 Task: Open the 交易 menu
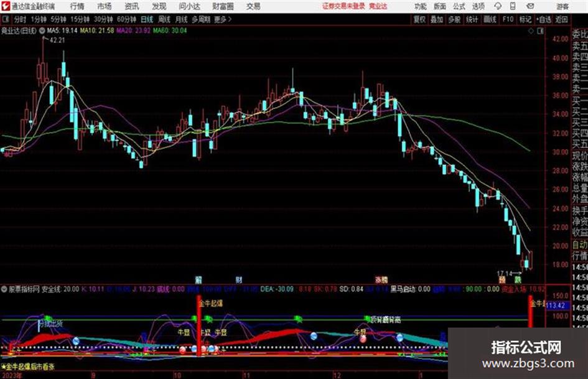pyautogui.click(x=253, y=6)
